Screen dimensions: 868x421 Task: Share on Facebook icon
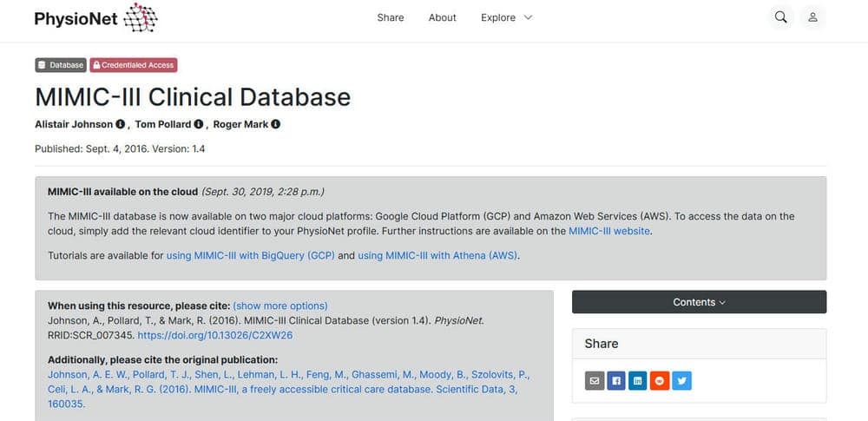[616, 380]
